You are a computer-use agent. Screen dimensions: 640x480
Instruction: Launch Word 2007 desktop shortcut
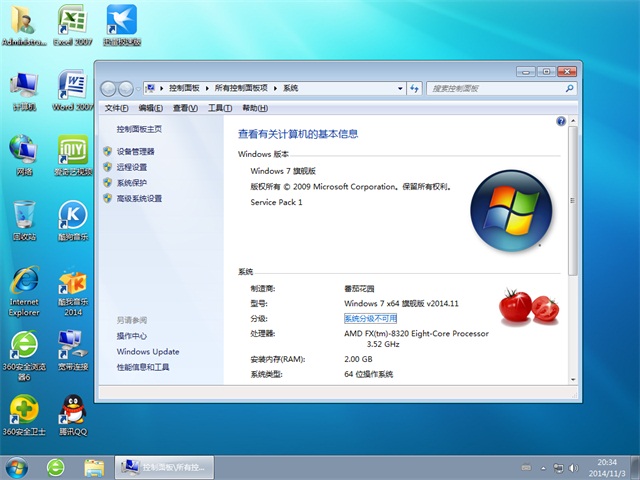coord(73,91)
